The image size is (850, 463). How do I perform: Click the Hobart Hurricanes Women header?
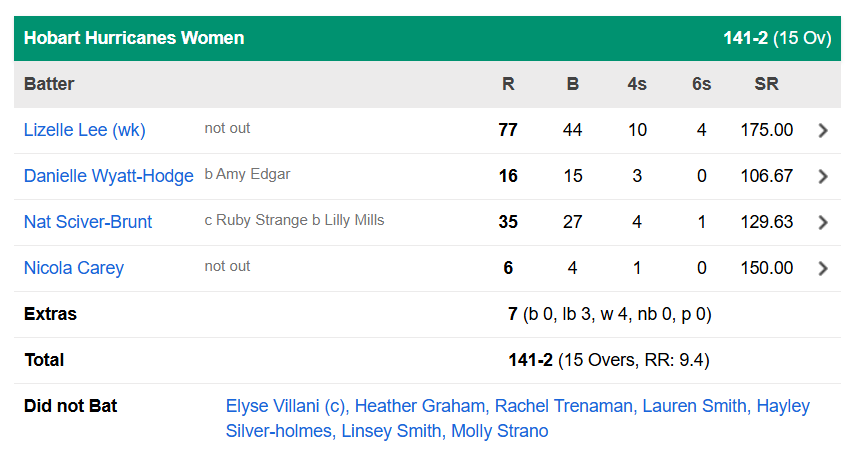pyautogui.click(x=134, y=38)
